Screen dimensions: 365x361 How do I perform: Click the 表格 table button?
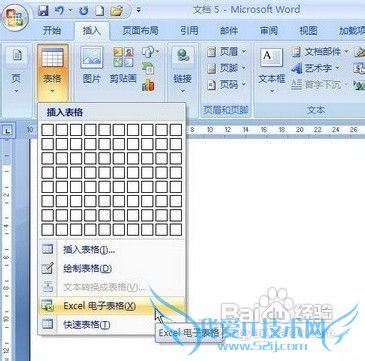53,72
